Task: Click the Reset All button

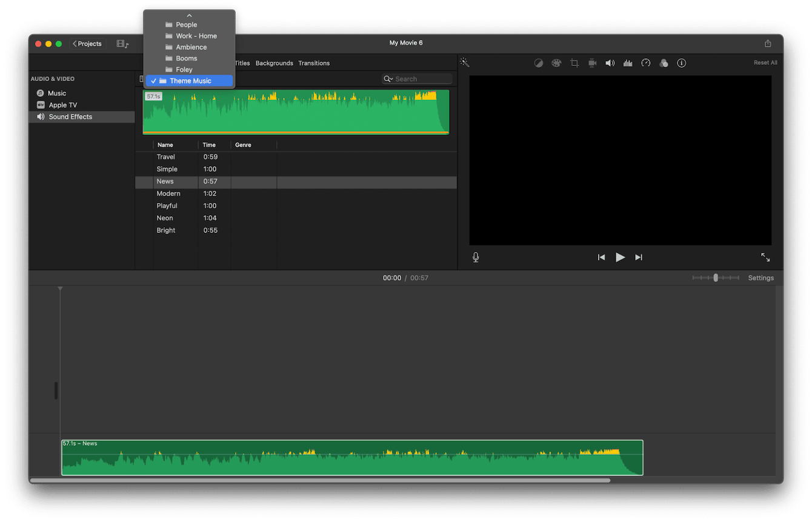Action: click(765, 63)
